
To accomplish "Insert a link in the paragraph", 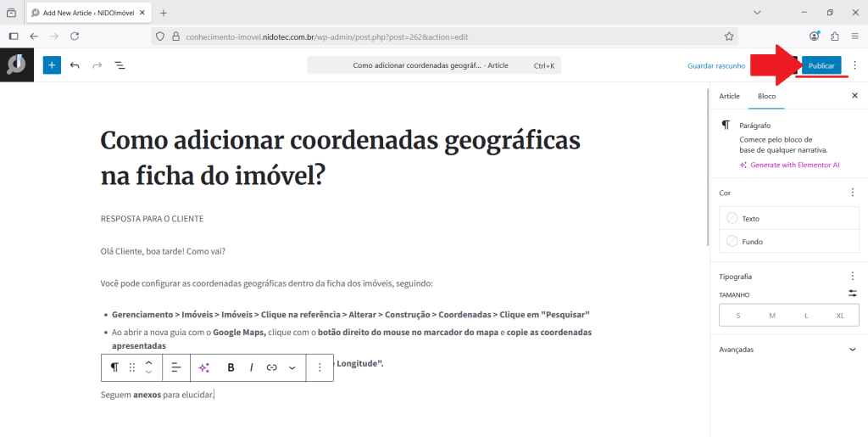I will 271,367.
